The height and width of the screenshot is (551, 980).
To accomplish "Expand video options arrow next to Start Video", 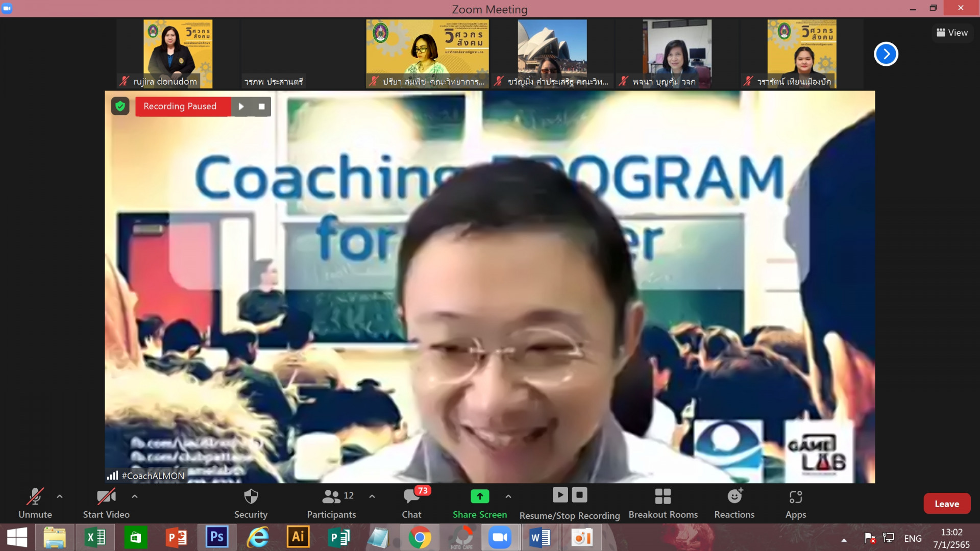I will [135, 496].
